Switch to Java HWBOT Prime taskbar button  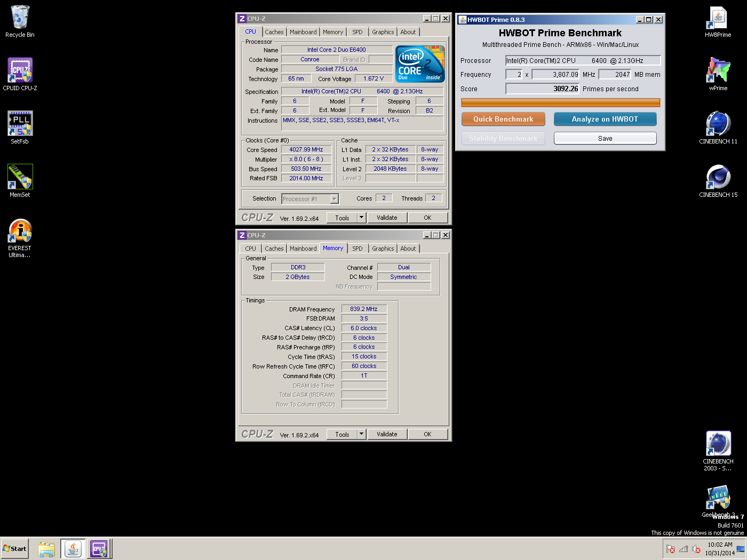click(x=73, y=549)
